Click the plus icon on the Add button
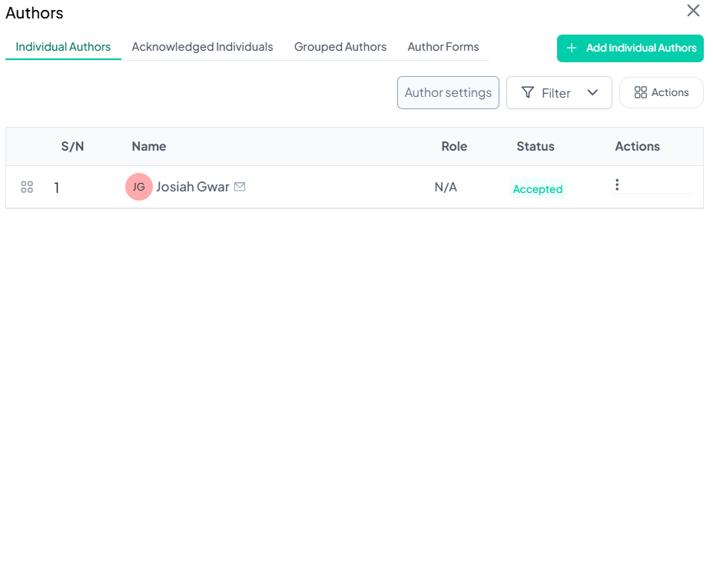The image size is (713, 588). click(x=572, y=48)
